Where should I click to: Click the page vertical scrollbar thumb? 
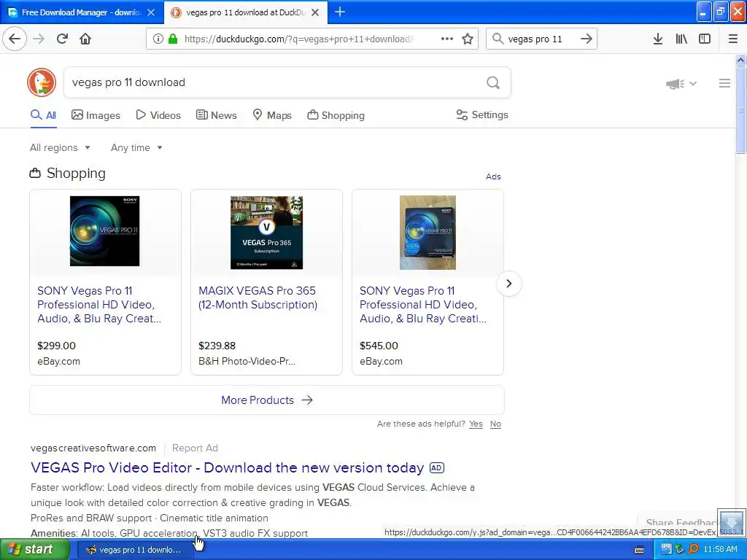tap(740, 110)
